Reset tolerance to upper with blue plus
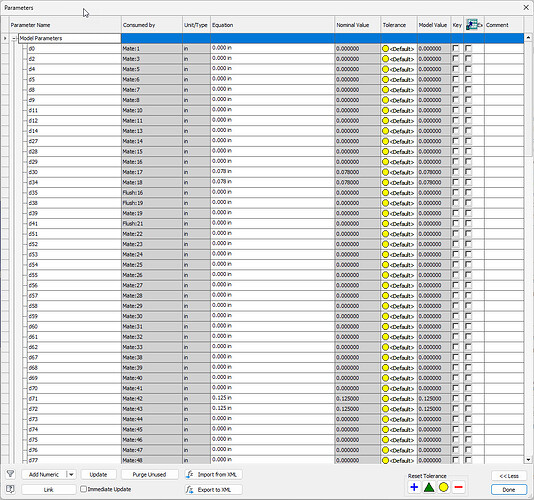 pos(414,487)
